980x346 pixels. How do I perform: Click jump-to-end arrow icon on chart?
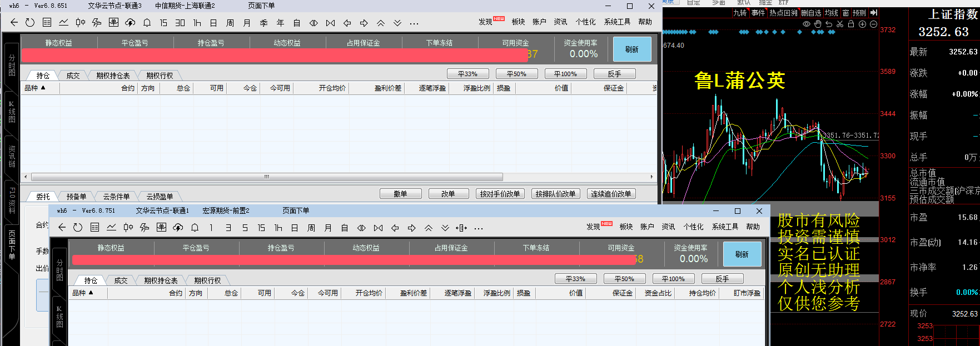[873, 13]
